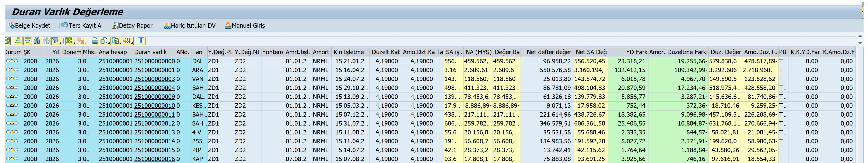Open asset link 251000000004
The width and height of the screenshot is (868, 163).
tap(155, 88)
